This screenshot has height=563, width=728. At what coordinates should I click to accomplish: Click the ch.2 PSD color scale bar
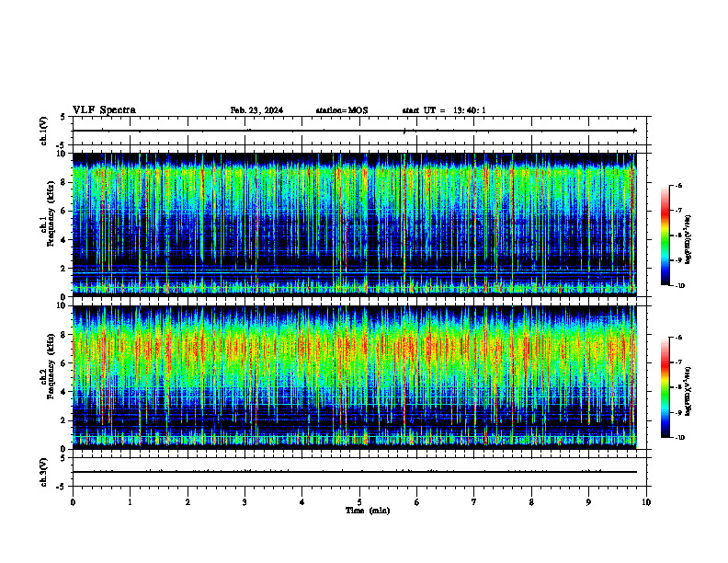pos(665,387)
